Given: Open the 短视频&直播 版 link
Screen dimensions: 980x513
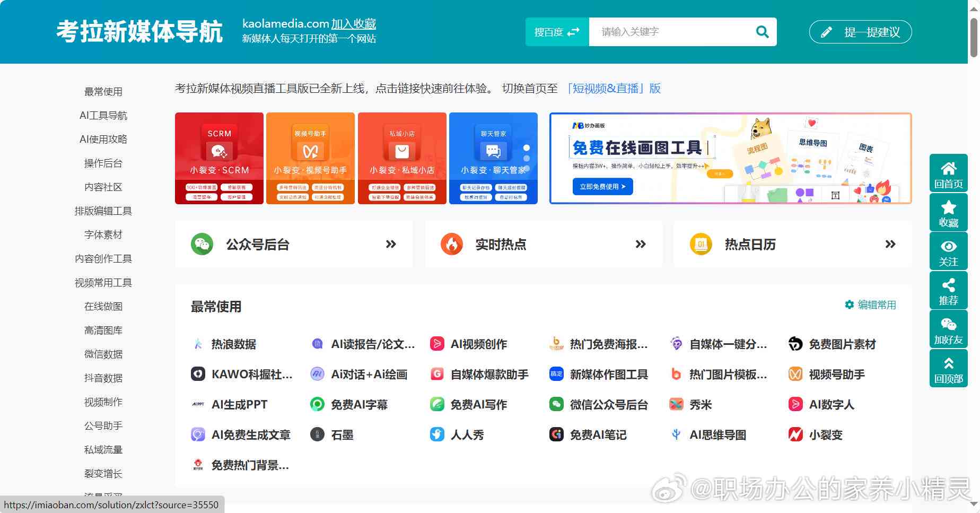Looking at the screenshot, I should (x=614, y=88).
